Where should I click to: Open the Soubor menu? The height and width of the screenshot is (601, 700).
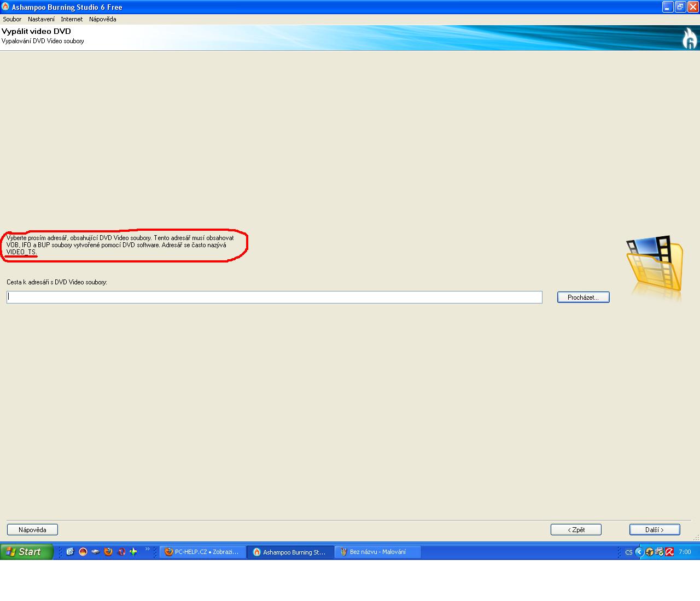(12, 19)
